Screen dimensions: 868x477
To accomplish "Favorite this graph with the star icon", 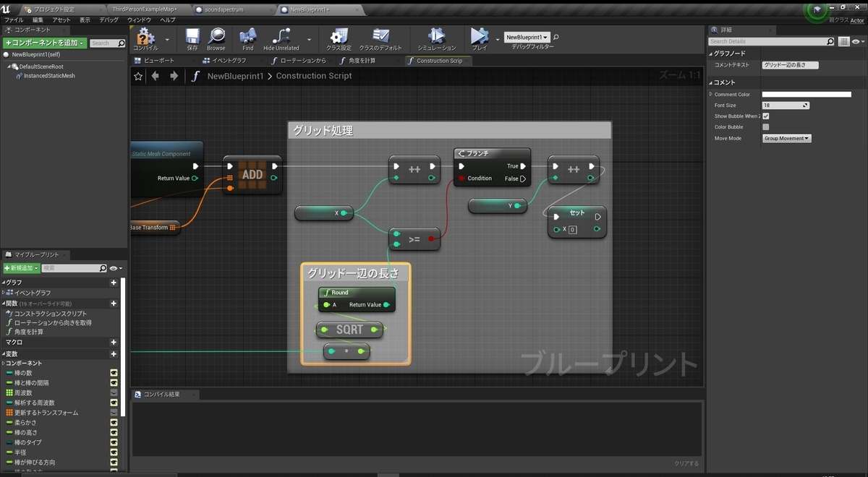I will pyautogui.click(x=138, y=76).
